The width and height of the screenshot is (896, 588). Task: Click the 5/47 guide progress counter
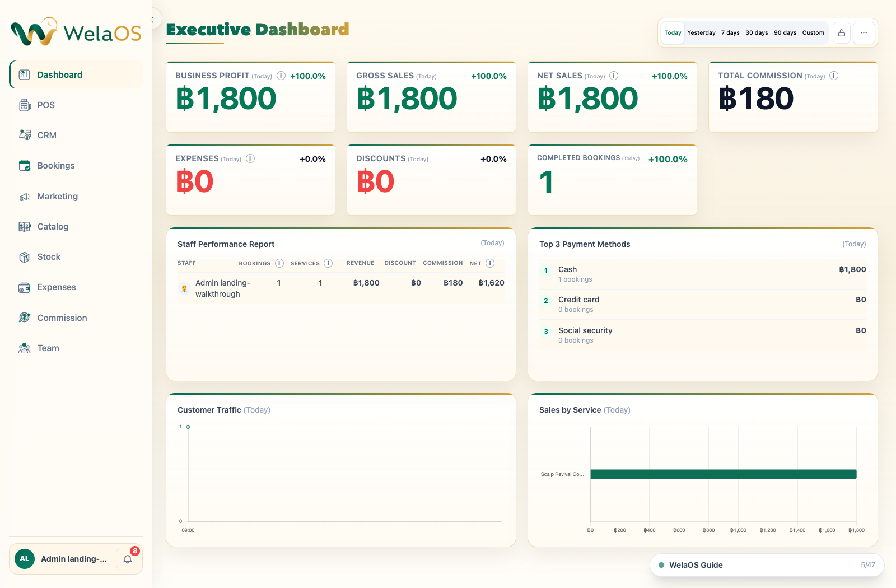pos(868,565)
